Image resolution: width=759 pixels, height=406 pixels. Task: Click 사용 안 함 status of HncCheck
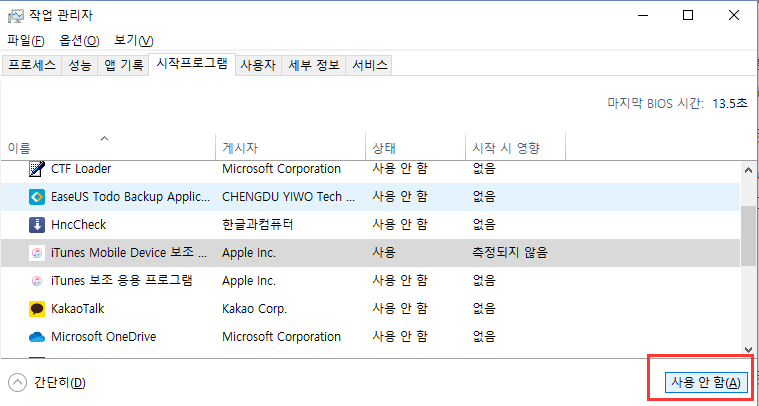point(400,225)
